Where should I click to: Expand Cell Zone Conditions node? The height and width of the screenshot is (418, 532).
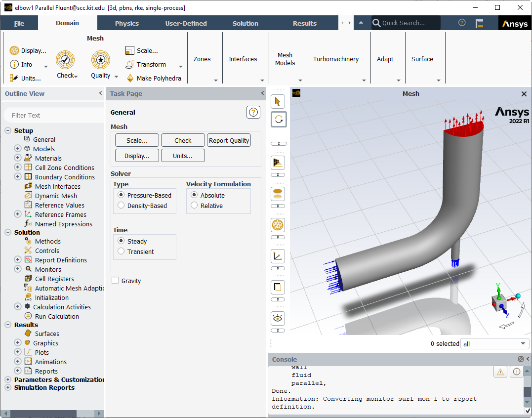tap(18, 167)
